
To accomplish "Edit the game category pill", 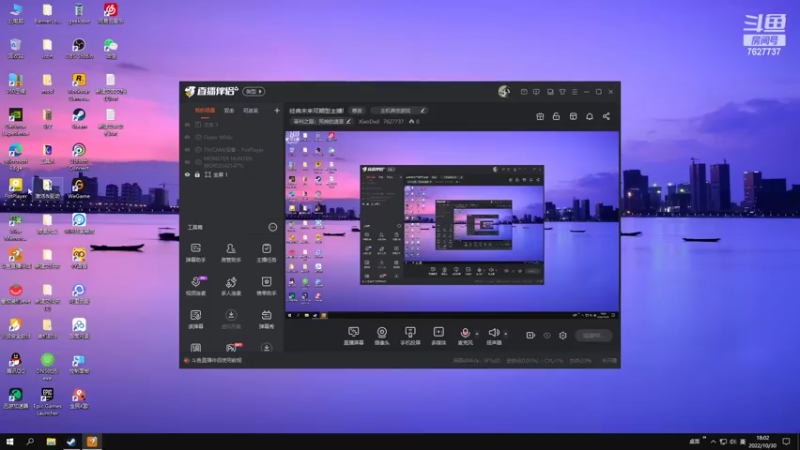I will point(398,111).
